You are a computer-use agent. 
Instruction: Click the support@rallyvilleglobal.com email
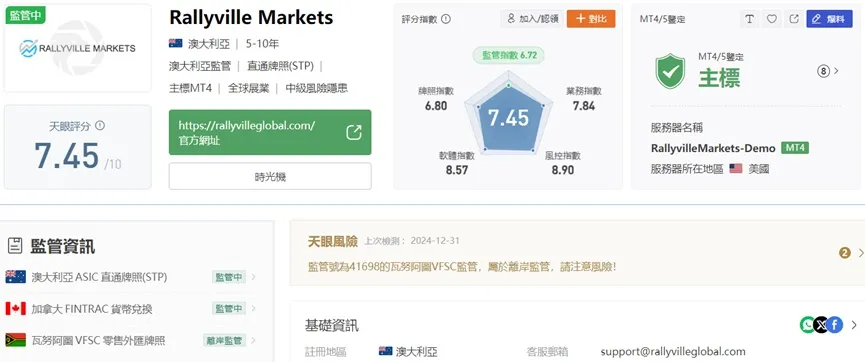click(673, 352)
